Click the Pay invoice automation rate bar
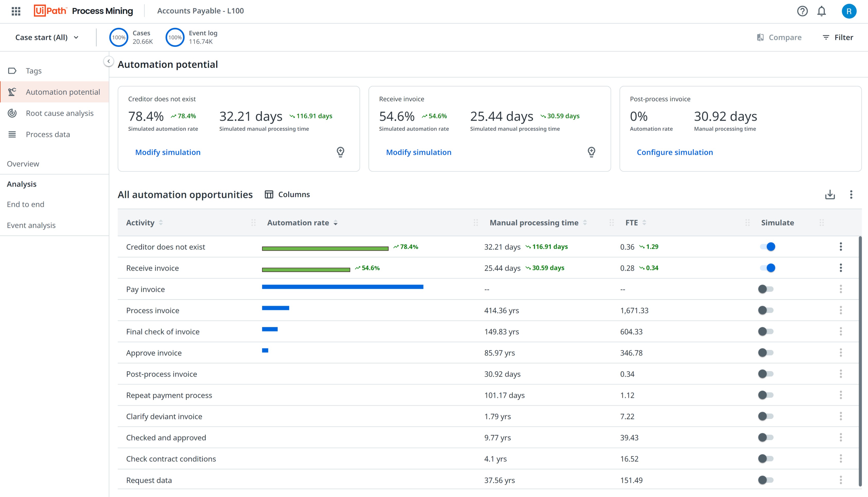 point(343,287)
